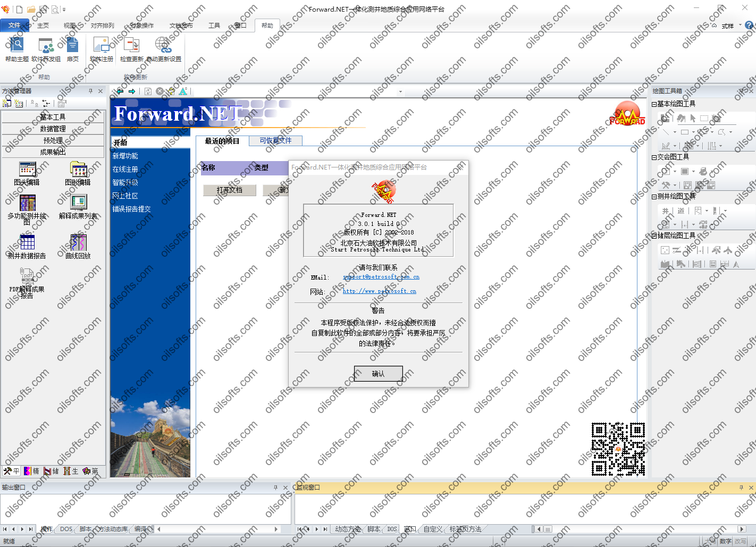
Task: Switch to the 工具 ribbon tab
Action: pyautogui.click(x=214, y=26)
